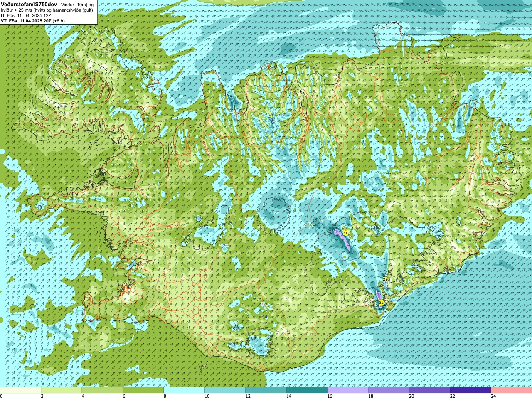Pick the 10–12 m/s turquoise legend swatch

point(225,390)
